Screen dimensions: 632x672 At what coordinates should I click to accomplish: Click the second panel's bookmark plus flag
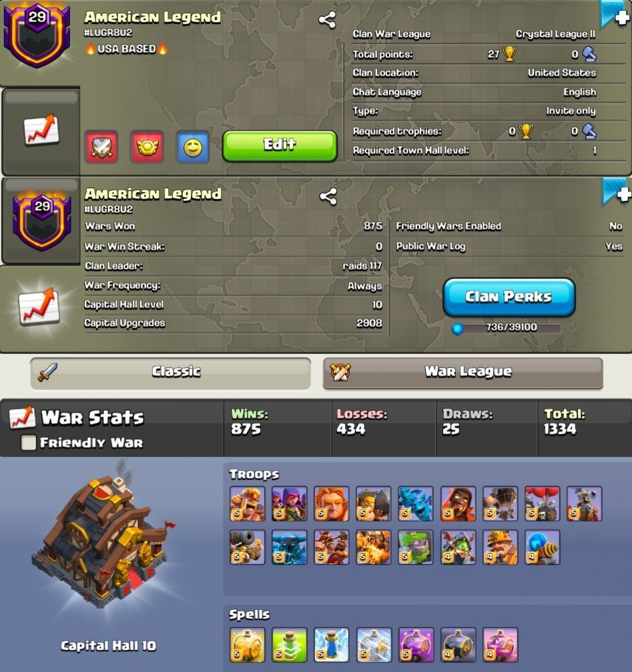(x=617, y=192)
